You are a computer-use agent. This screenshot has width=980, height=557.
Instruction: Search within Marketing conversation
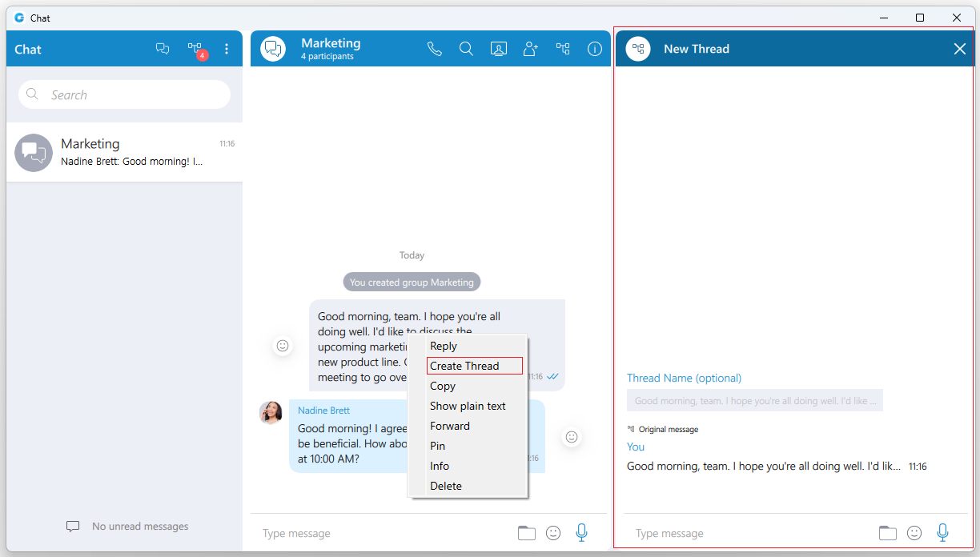tap(466, 49)
